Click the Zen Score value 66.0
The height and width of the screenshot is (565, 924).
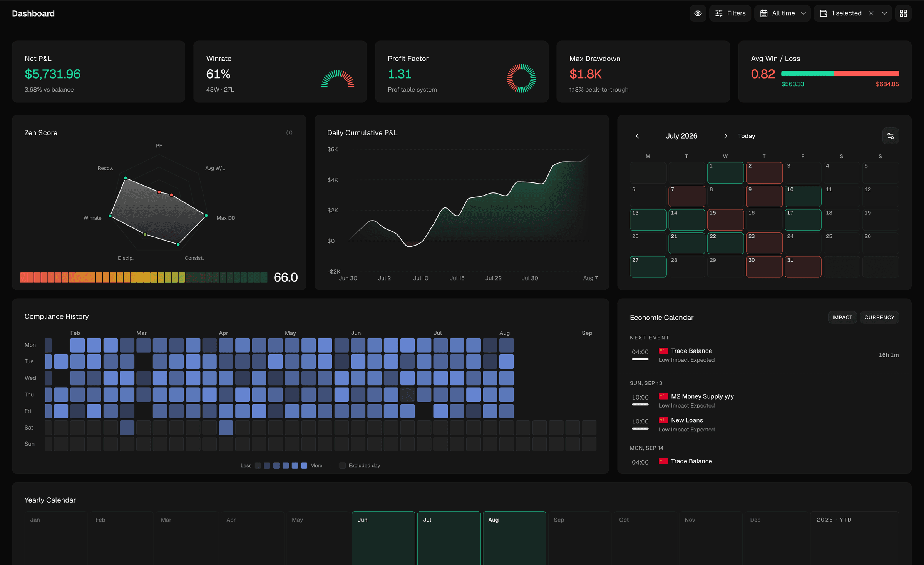286,277
